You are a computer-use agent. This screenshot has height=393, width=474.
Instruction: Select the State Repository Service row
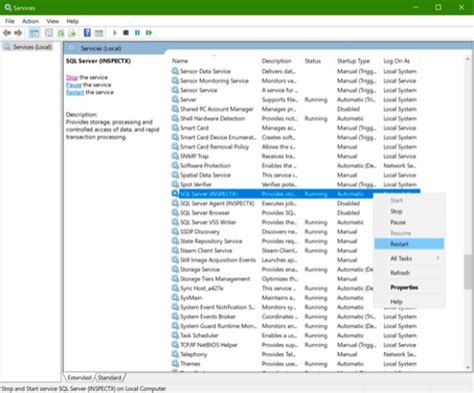(x=272, y=241)
